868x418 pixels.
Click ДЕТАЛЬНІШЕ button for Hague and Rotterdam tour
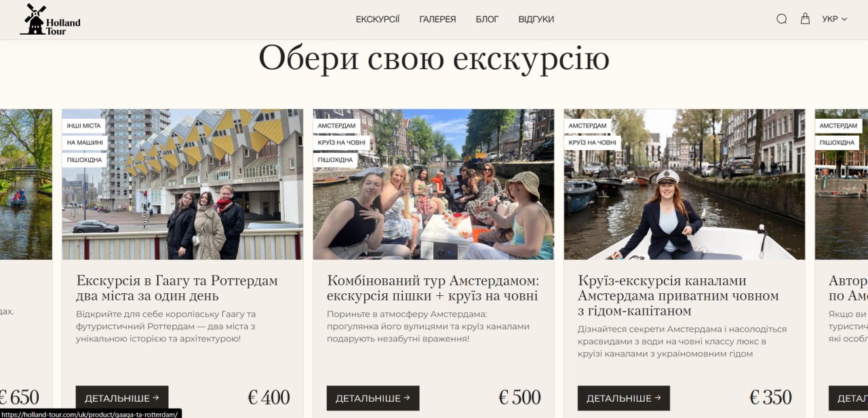pyautogui.click(x=122, y=398)
